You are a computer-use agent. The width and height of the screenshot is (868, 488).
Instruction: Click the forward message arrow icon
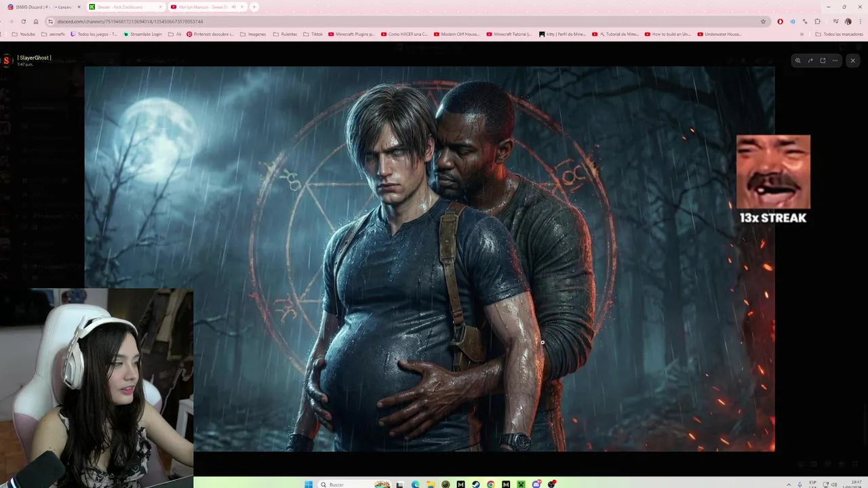810,60
